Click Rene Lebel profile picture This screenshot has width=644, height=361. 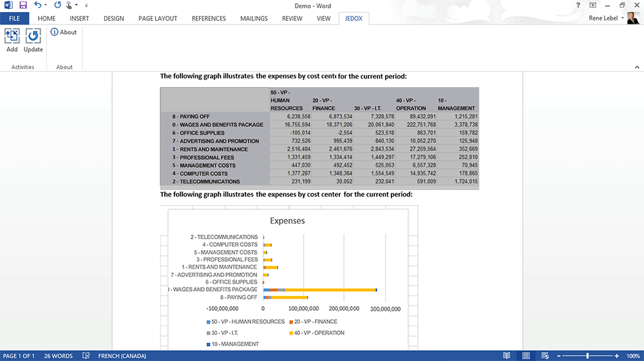[x=633, y=18]
